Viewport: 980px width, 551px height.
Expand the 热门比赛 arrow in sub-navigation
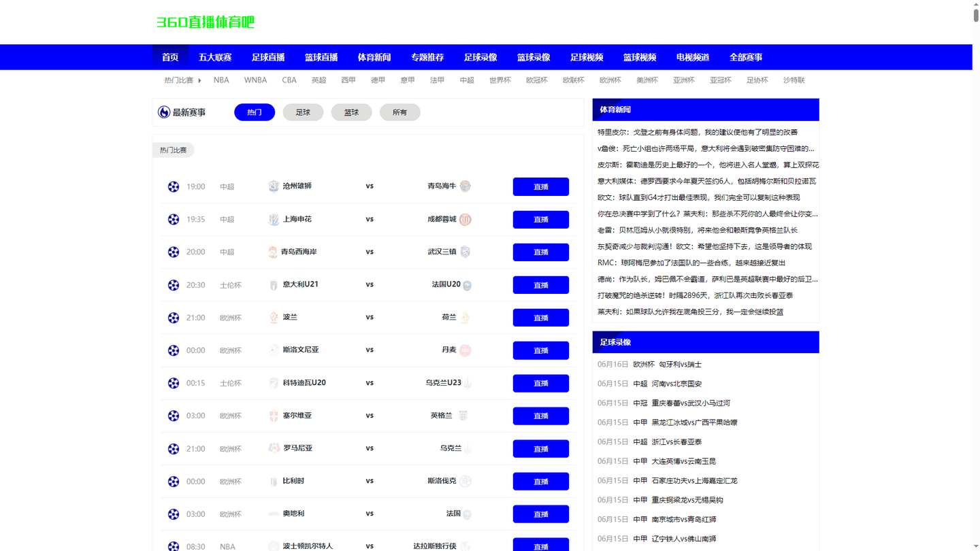coord(199,80)
